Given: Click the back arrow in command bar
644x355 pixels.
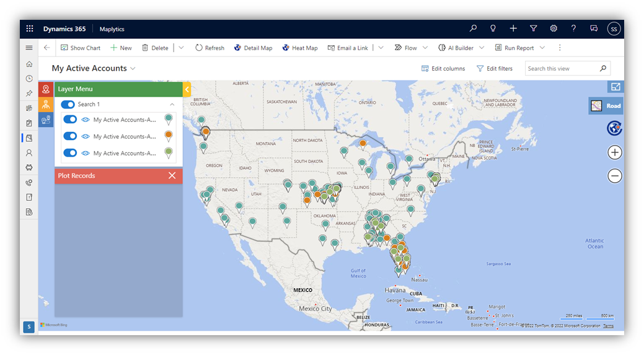Looking at the screenshot, I should 47,48.
